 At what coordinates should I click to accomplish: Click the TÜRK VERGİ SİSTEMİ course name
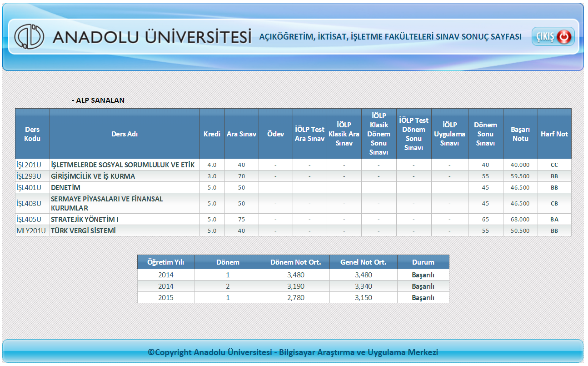pyautogui.click(x=83, y=231)
